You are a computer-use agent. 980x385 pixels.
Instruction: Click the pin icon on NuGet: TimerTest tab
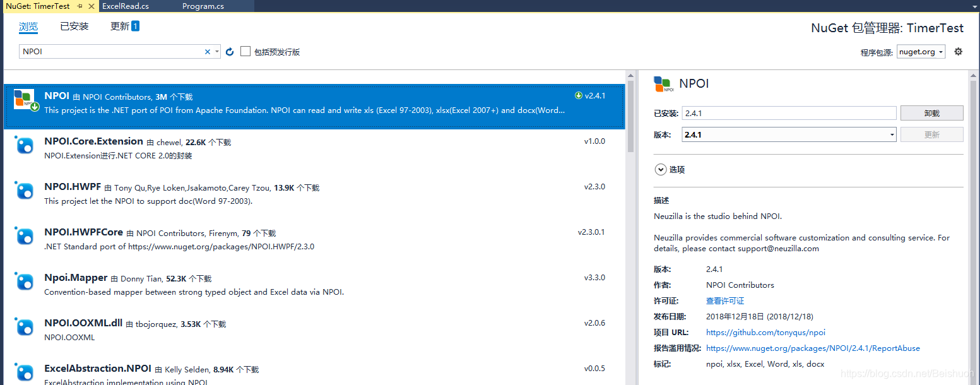pyautogui.click(x=80, y=6)
